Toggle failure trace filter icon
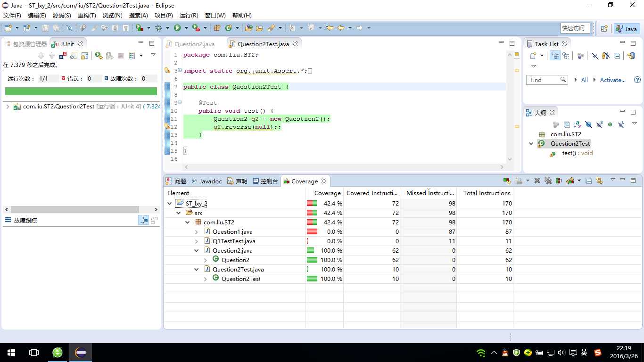The height and width of the screenshot is (362, 644). (x=144, y=220)
